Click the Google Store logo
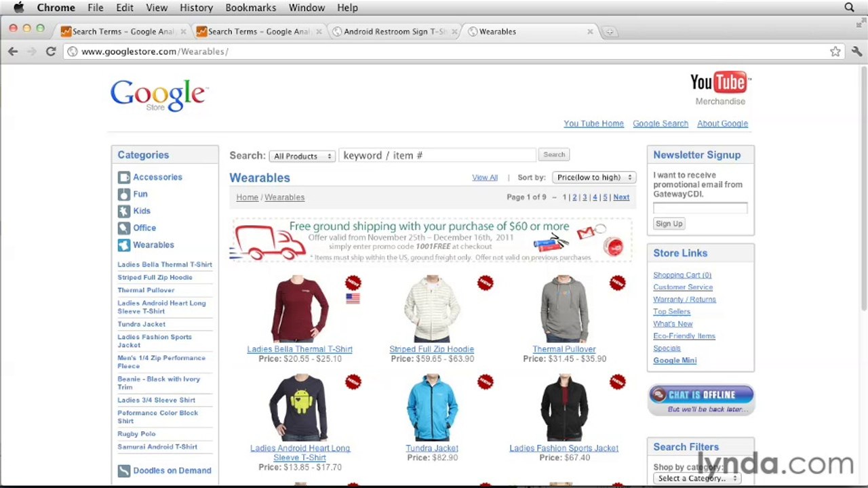868x488 pixels. pyautogui.click(x=159, y=95)
